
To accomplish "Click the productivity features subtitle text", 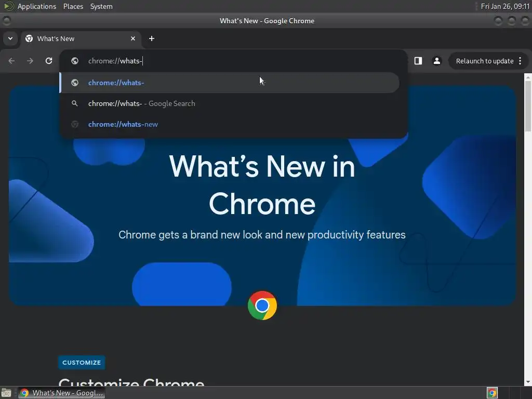I will click(x=262, y=235).
